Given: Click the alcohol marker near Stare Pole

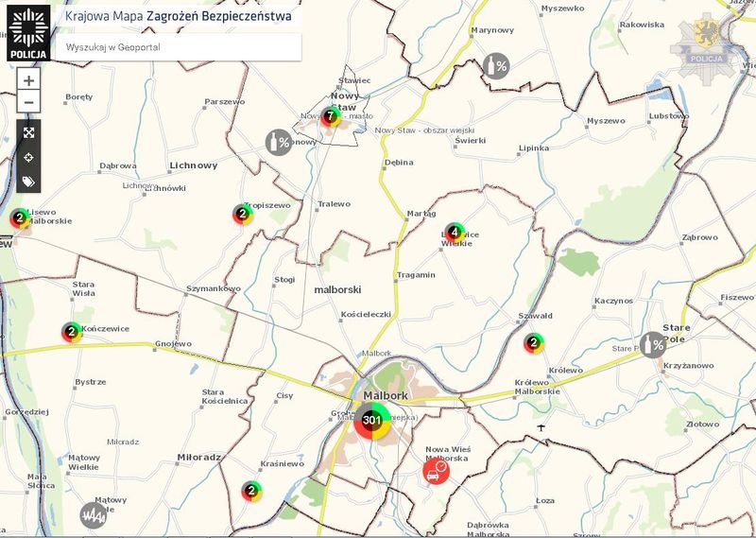Looking at the screenshot, I should (653, 344).
